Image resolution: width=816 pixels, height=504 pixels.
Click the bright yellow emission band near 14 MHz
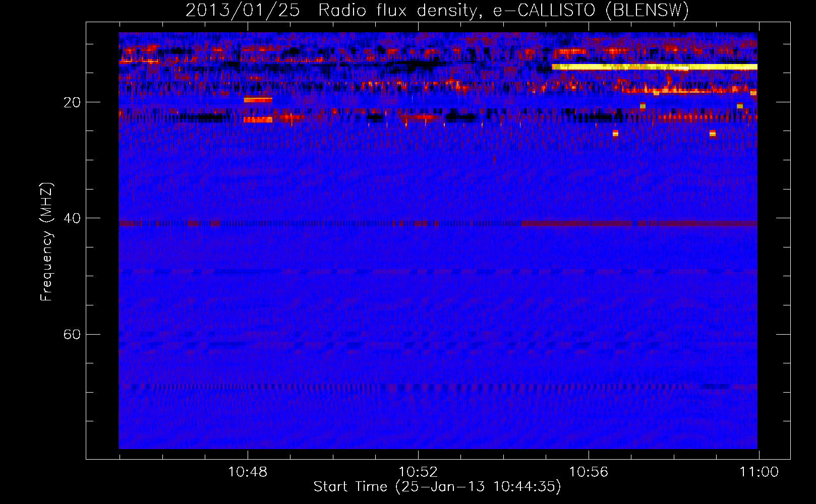[x=655, y=67]
